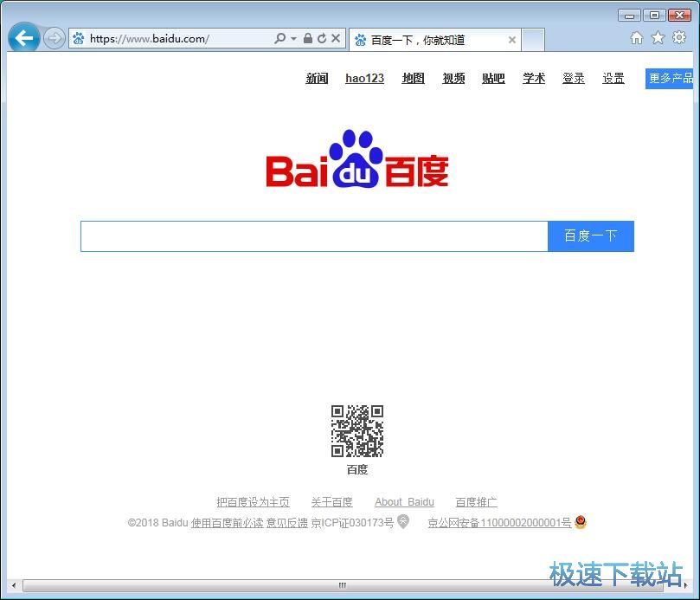This screenshot has width=700, height=600.
Task: Click the Baidu paw favicon in the address bar
Action: (79, 39)
